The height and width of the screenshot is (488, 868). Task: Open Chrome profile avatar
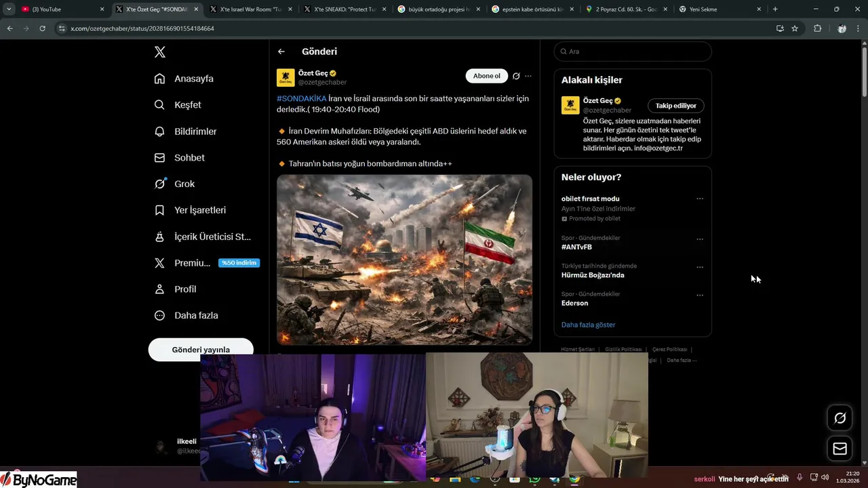842,28
